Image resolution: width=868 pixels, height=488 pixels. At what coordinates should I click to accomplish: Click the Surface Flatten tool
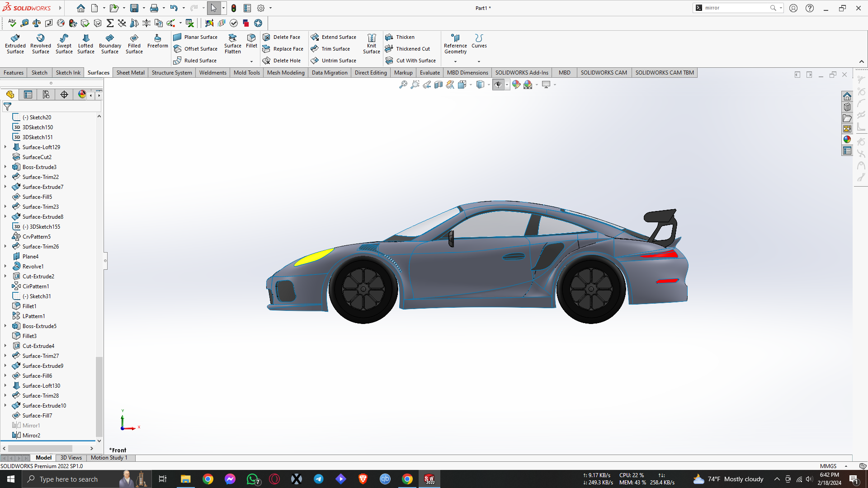tap(232, 43)
